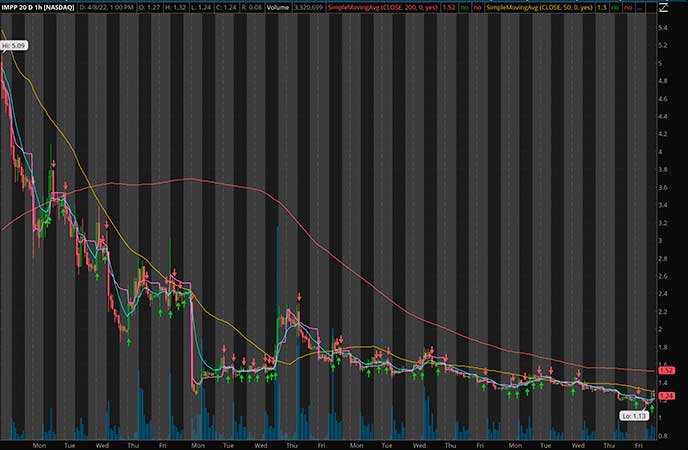688x450 pixels.
Task: Click the range value R: 0.08
Action: point(251,7)
